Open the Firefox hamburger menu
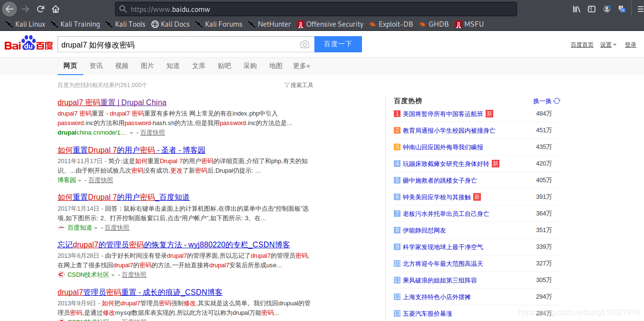 [640, 9]
